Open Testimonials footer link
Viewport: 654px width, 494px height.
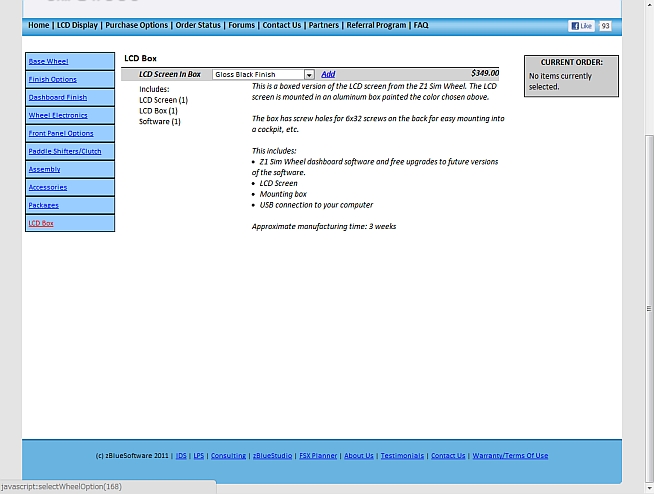[402, 456]
